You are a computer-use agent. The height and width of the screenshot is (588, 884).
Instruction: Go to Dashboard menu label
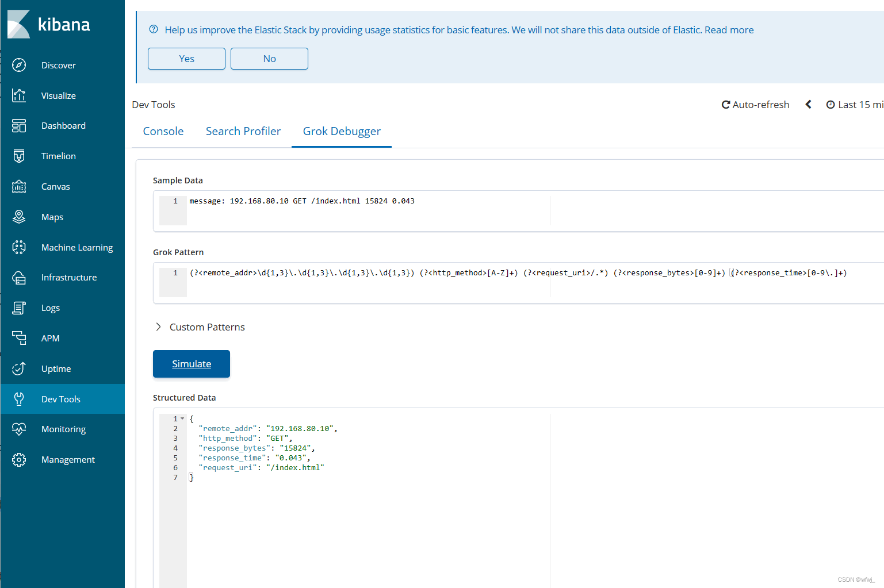[x=63, y=126]
